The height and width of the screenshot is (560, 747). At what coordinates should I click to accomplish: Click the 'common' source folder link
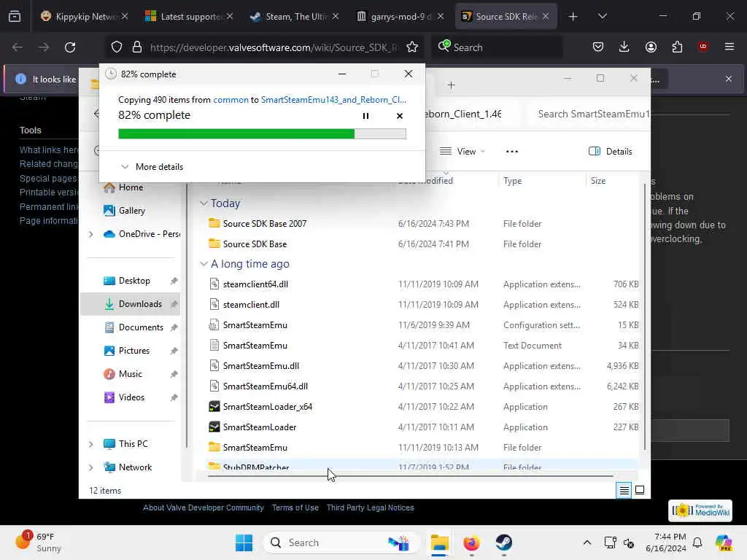[x=231, y=99]
